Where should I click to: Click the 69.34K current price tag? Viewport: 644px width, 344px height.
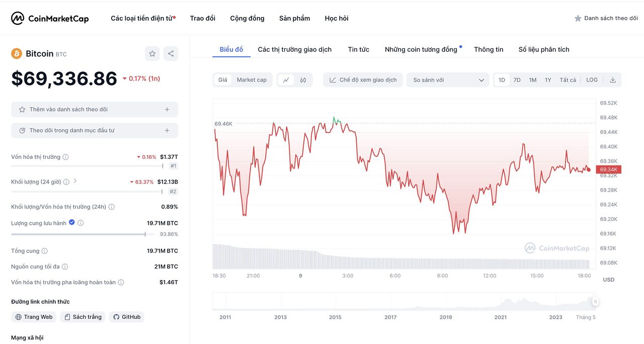(609, 169)
